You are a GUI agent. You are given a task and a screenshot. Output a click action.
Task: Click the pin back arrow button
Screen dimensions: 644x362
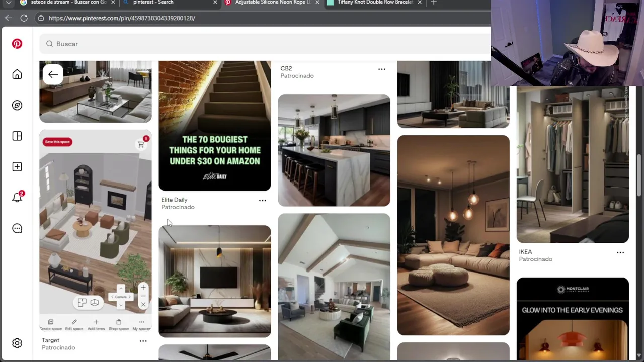[53, 74]
